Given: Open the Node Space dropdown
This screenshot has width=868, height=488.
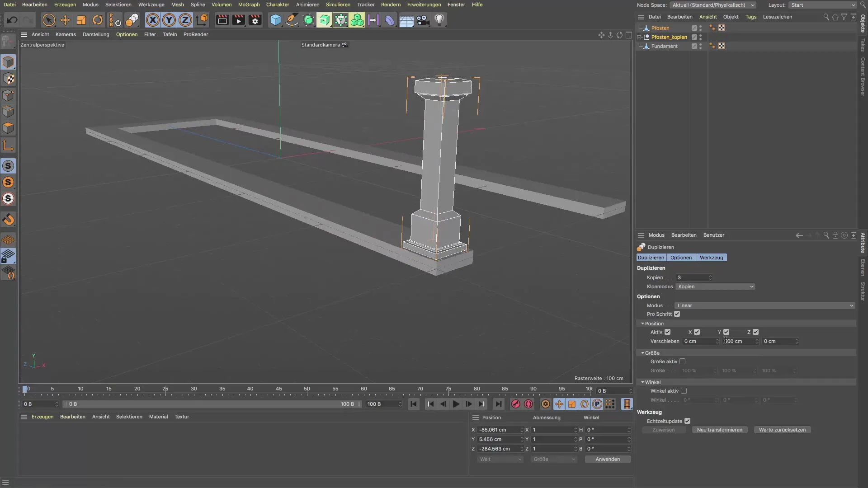Looking at the screenshot, I should pos(713,5).
